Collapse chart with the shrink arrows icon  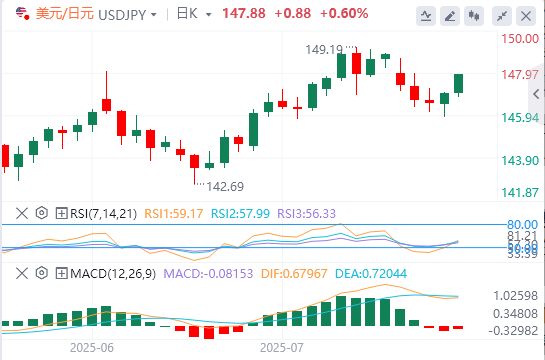(502, 16)
